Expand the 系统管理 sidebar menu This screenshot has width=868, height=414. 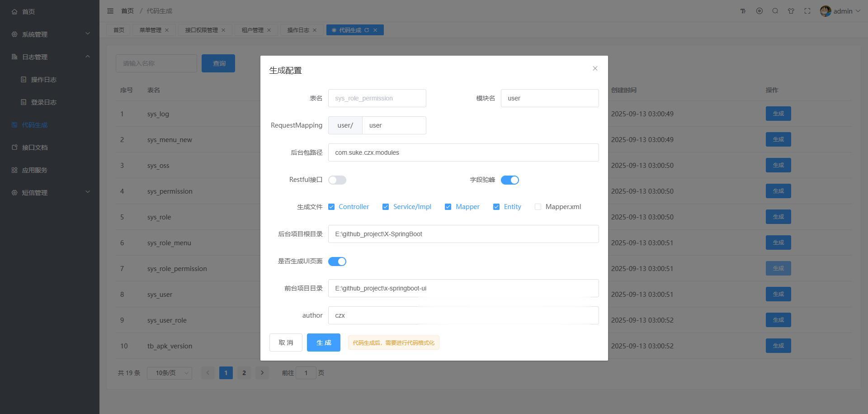[50, 34]
